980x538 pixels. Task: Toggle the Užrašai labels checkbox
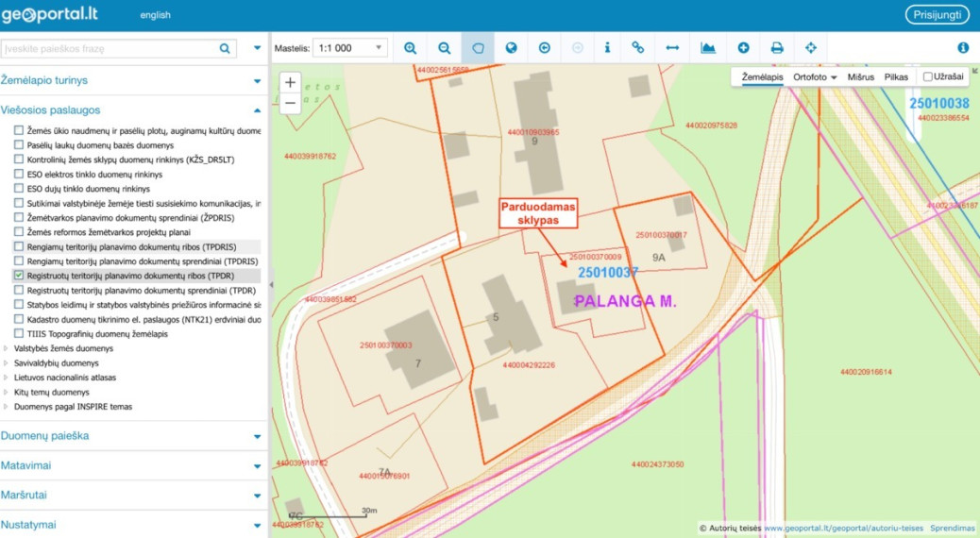tap(927, 76)
